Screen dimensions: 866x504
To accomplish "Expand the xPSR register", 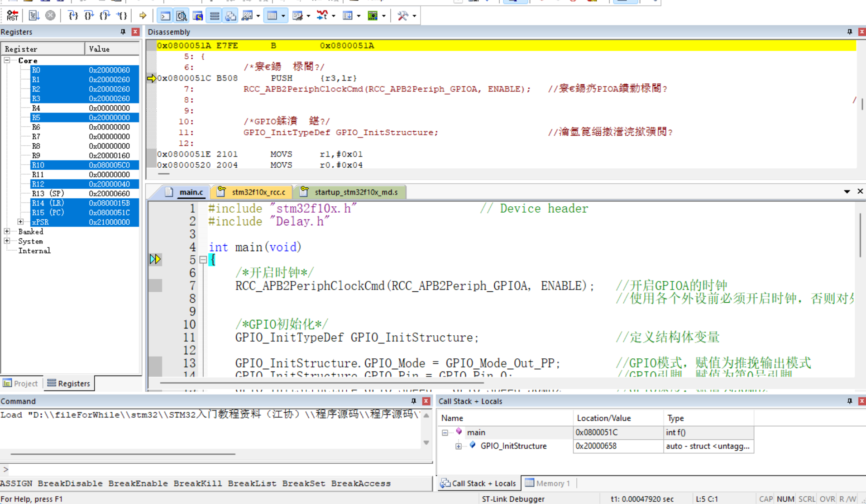I will click(21, 222).
